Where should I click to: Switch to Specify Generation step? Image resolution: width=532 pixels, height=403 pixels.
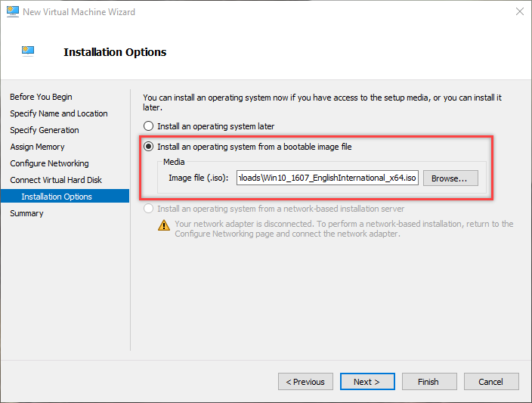click(45, 130)
